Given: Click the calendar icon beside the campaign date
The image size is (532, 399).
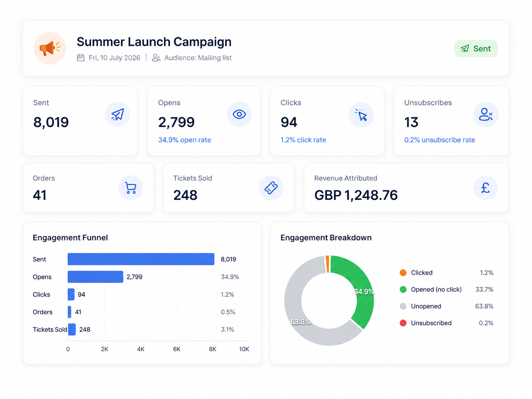Looking at the screenshot, I should 81,58.
